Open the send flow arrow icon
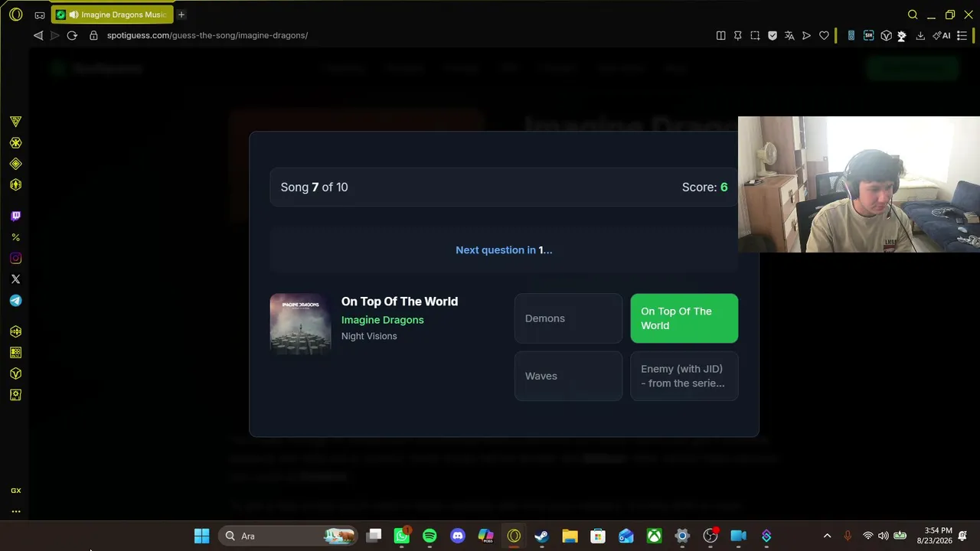Screen dimensions: 980x551 806,35
